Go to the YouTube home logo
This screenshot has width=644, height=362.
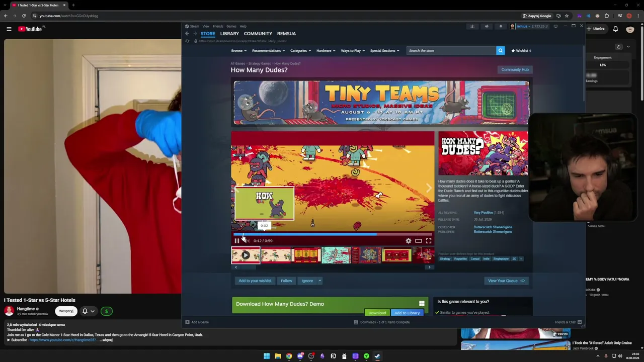30,29
